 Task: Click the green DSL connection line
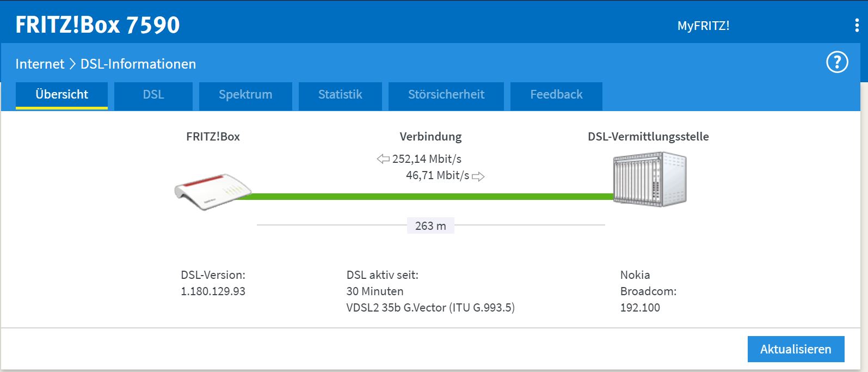click(427, 196)
